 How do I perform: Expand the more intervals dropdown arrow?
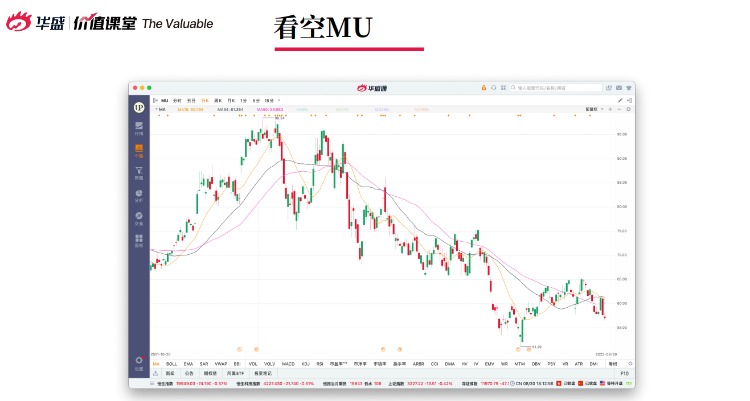click(x=279, y=100)
